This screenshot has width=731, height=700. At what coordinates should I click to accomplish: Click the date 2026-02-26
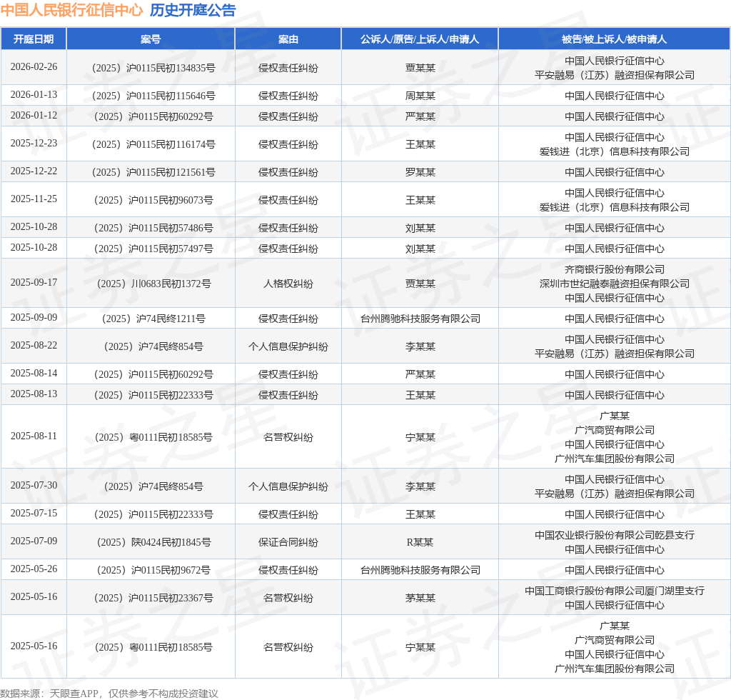click(x=34, y=66)
